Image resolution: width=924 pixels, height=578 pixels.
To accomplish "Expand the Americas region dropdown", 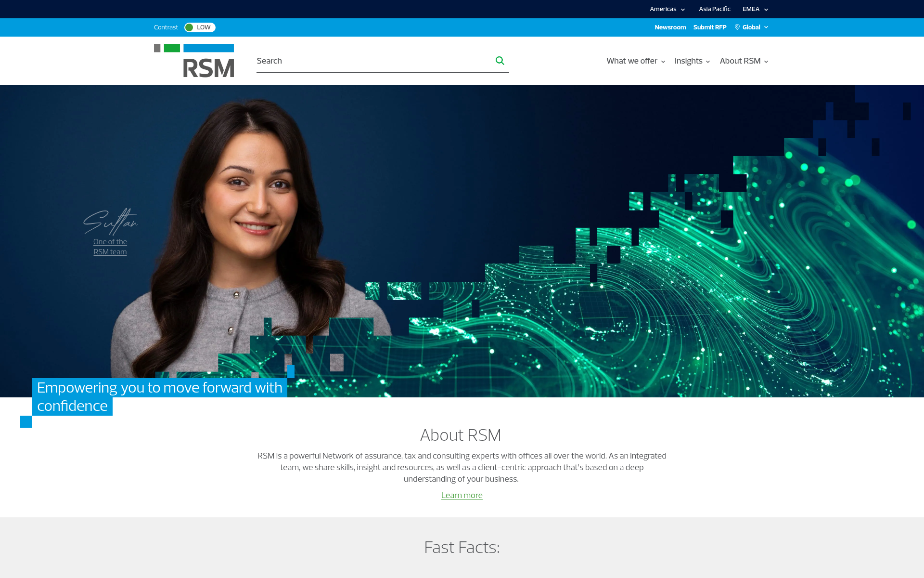I will pyautogui.click(x=667, y=9).
